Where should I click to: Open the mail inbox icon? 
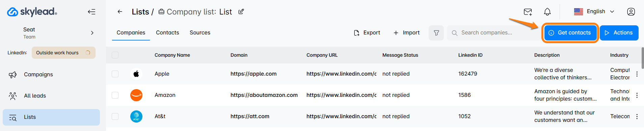(528, 12)
